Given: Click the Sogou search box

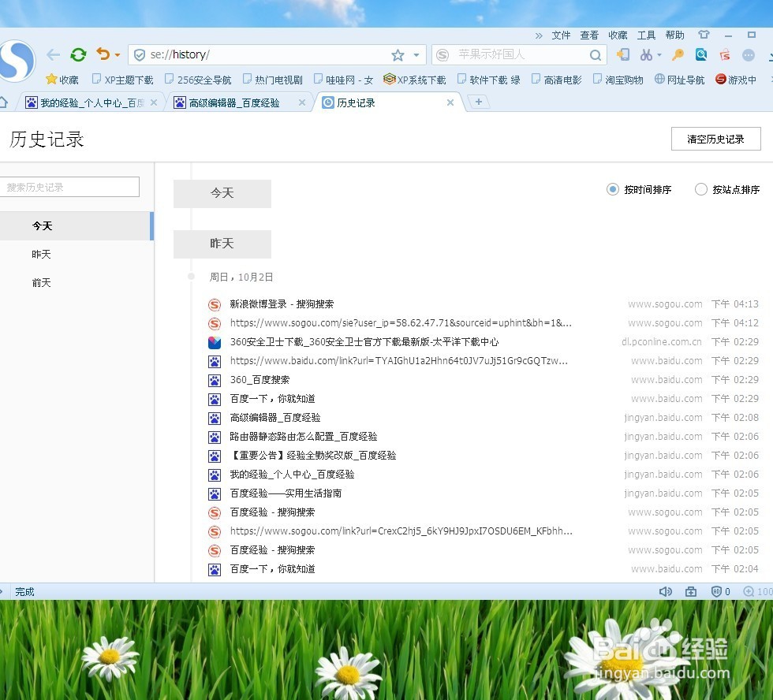Looking at the screenshot, I should [519, 54].
